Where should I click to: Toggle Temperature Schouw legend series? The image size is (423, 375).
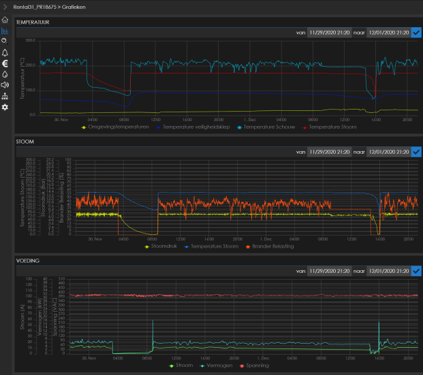click(x=266, y=127)
